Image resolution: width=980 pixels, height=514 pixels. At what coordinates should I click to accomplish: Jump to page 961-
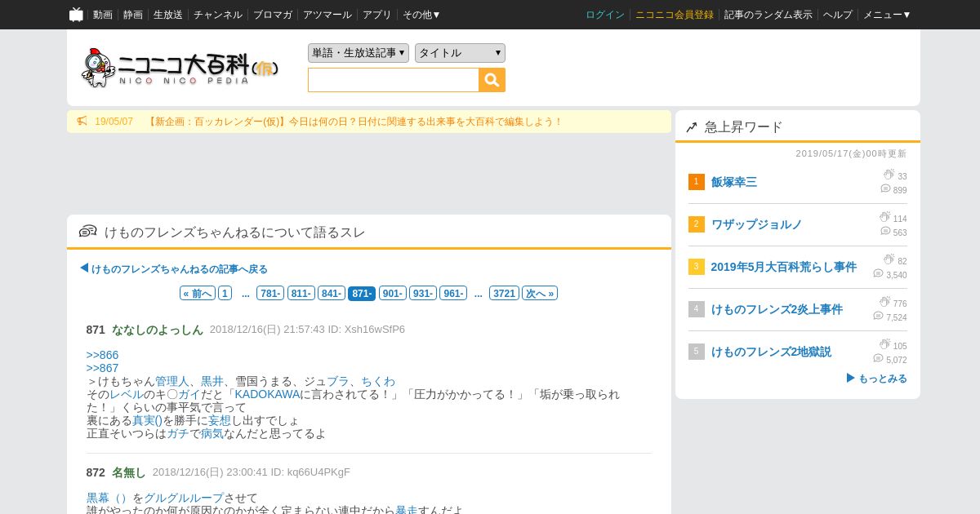coord(453,294)
